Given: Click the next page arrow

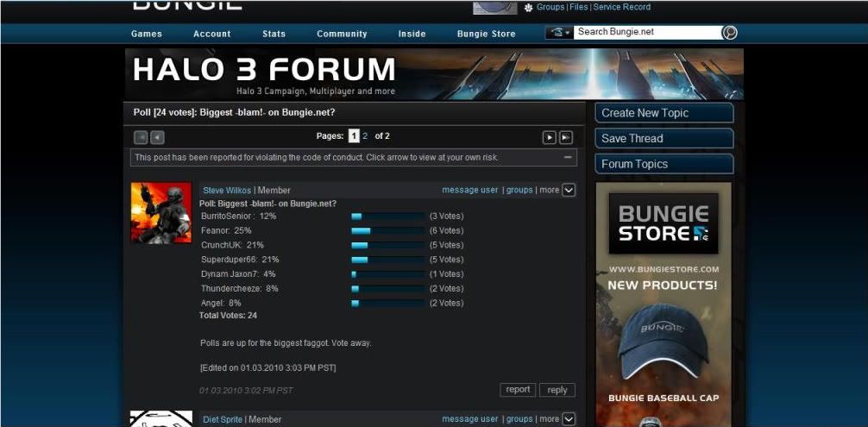Looking at the screenshot, I should click(x=549, y=137).
